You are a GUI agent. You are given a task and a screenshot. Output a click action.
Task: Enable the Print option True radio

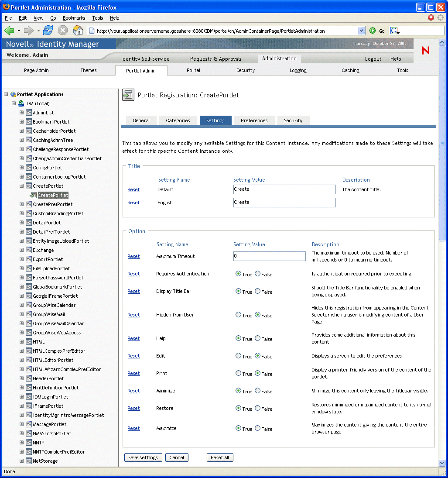coord(238,373)
